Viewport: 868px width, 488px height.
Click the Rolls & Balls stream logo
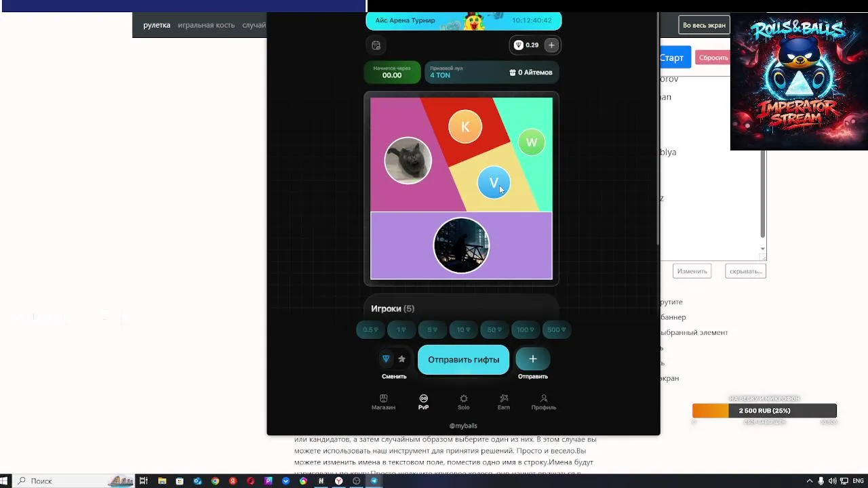[799, 81]
